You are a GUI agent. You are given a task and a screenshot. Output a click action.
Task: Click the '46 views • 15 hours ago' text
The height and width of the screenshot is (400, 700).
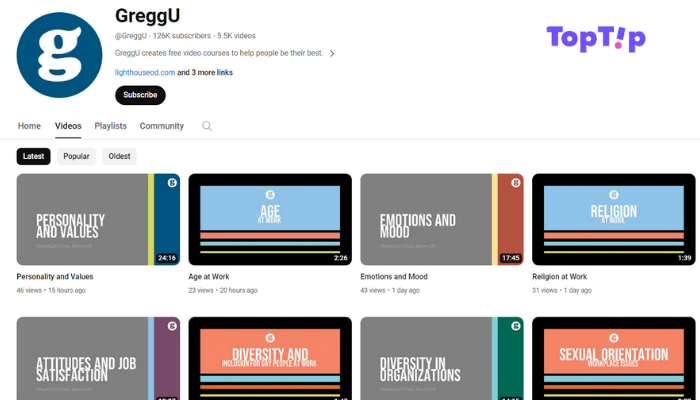coord(51,290)
